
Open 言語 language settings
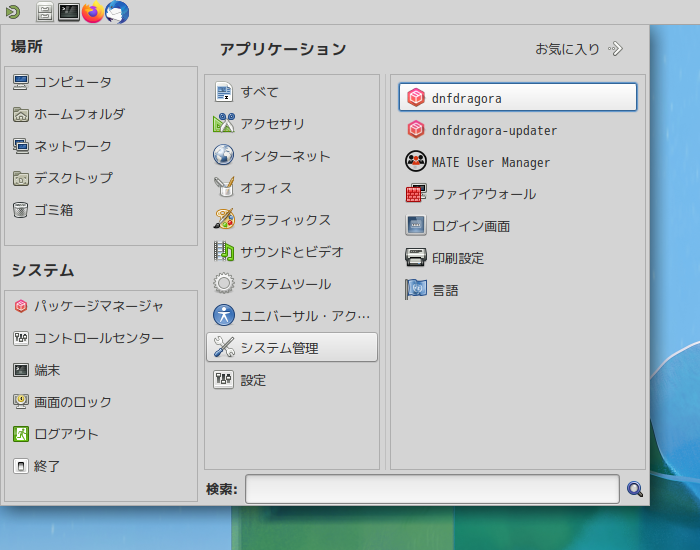(x=518, y=290)
